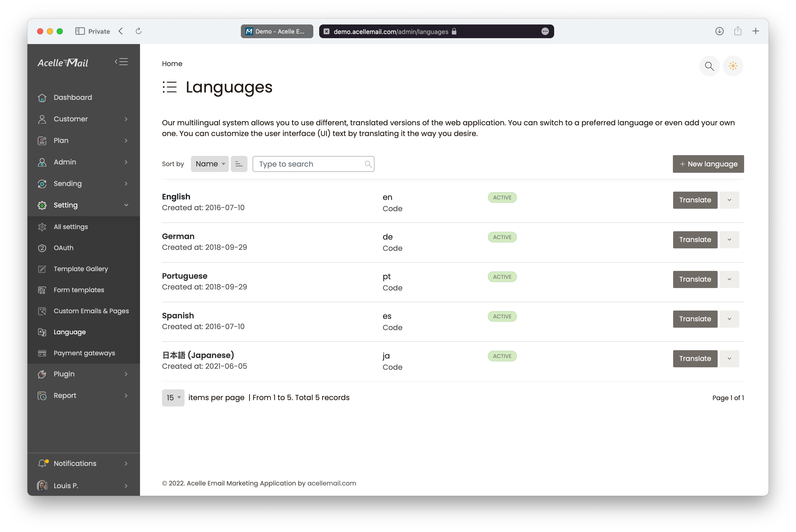This screenshot has height=532, width=796.
Task: Click the Custom Emails & Pages icon
Action: point(42,311)
